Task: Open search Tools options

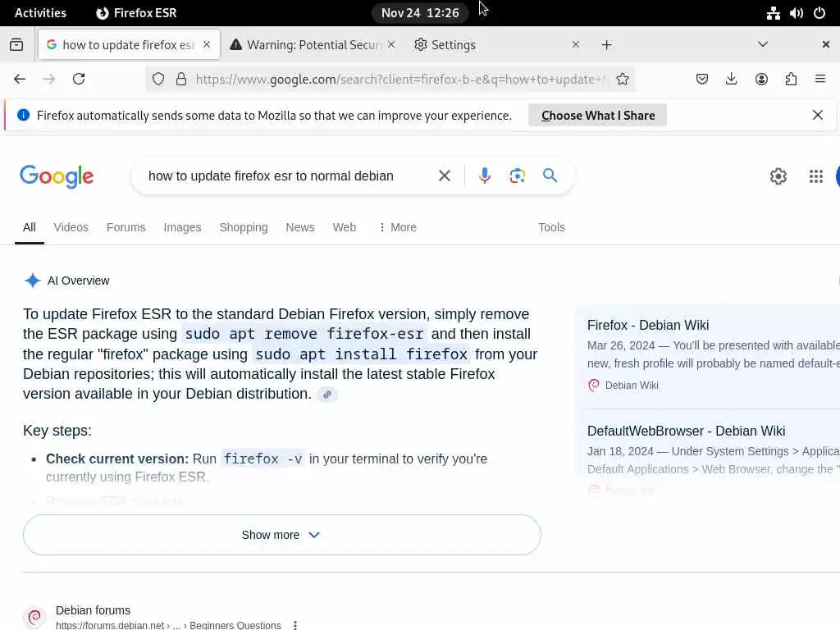Action: (x=551, y=227)
